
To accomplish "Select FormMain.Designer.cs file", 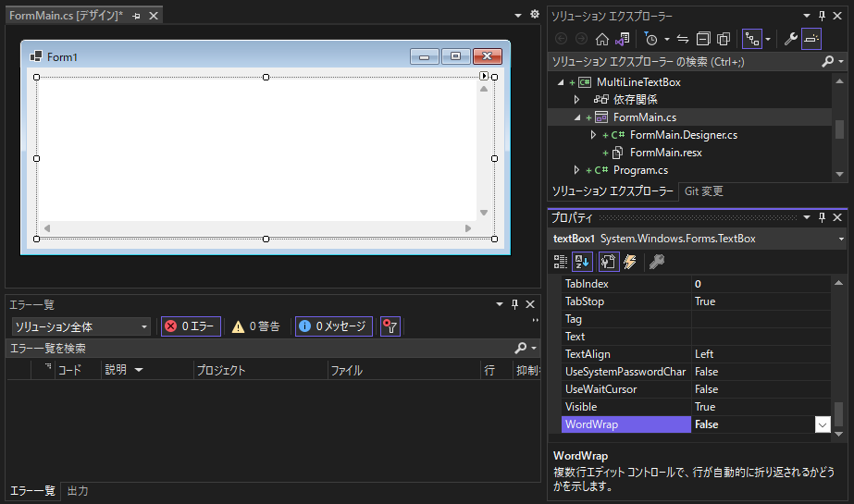I will pos(684,135).
